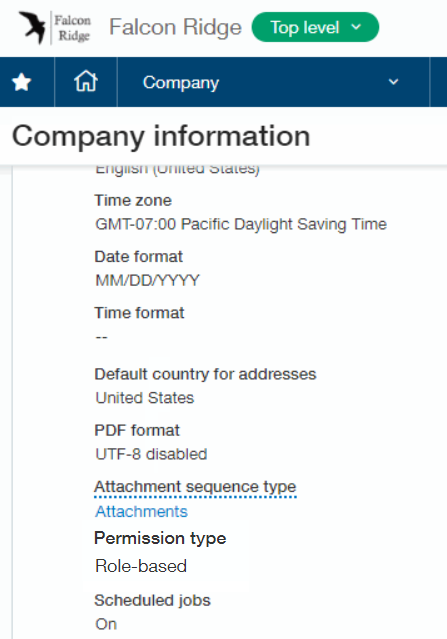Click the Attachment sequence type label
The height and width of the screenshot is (639, 447).
(x=195, y=487)
